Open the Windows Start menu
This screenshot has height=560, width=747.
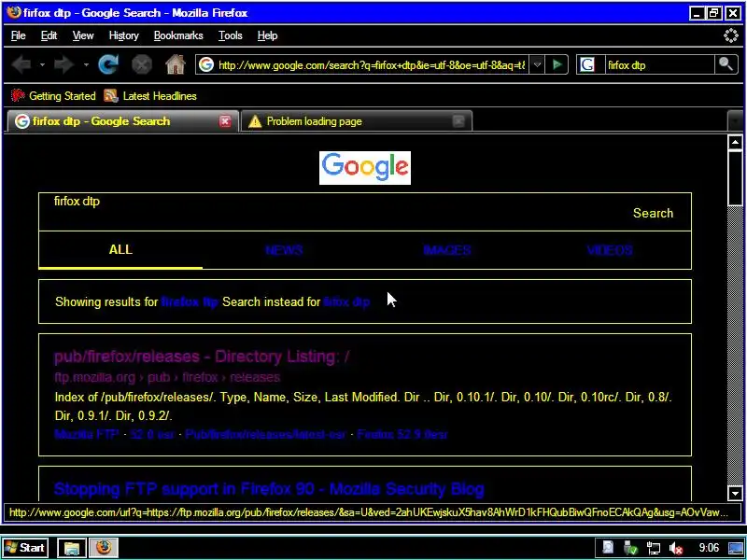tap(25, 548)
